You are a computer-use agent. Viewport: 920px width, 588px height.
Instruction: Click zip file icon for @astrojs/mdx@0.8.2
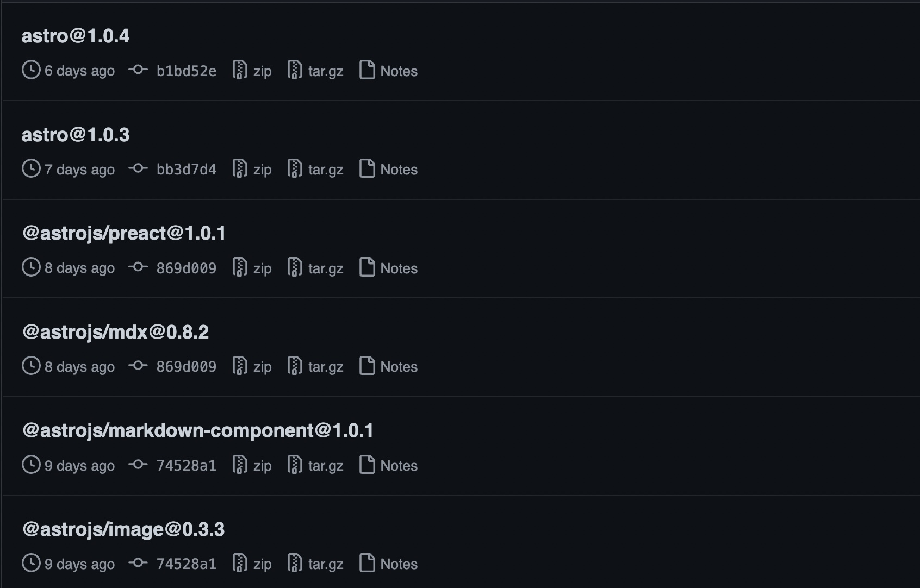[x=240, y=366]
